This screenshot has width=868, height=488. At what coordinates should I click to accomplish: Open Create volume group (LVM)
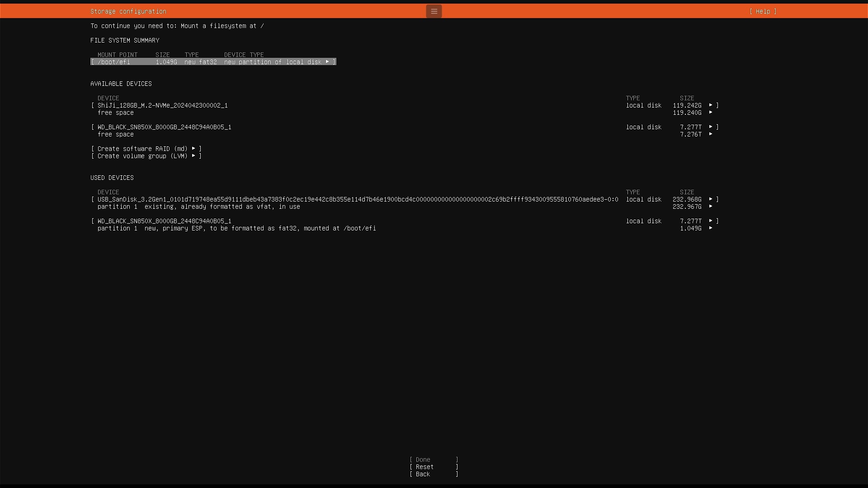tap(142, 156)
